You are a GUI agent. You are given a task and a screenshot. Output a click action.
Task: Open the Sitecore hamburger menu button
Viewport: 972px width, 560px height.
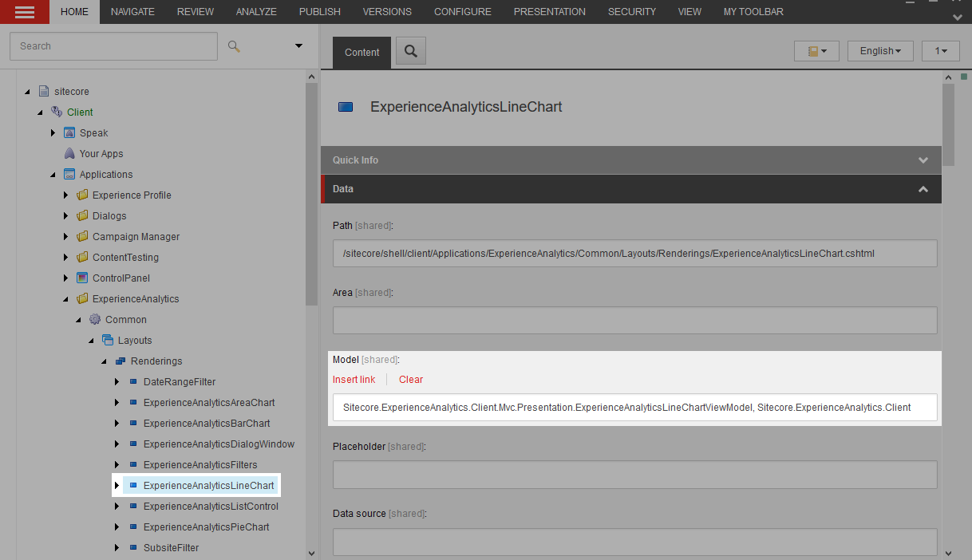tap(25, 11)
